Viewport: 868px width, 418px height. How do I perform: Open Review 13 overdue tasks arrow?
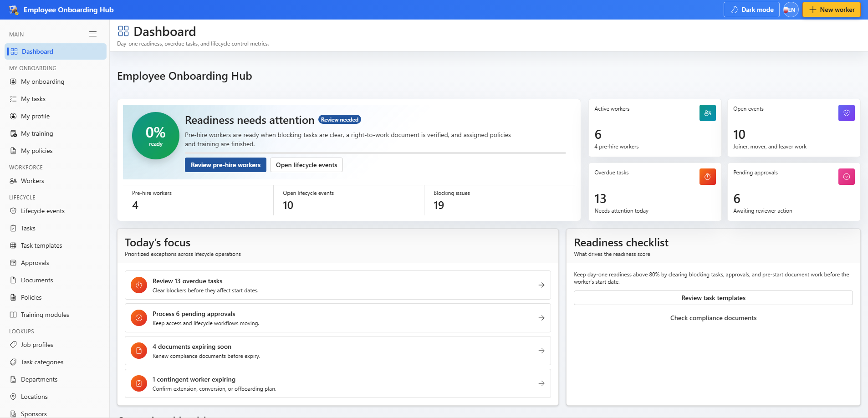coord(541,285)
